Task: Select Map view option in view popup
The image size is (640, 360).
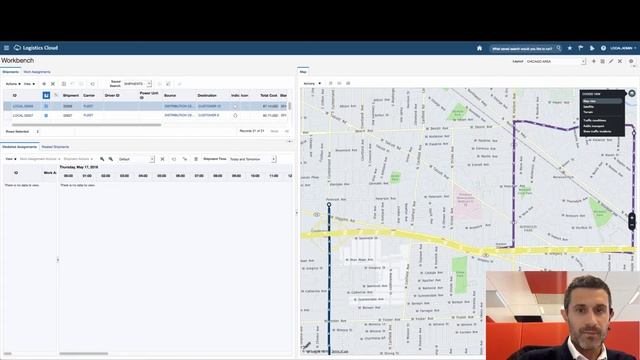Action: coord(602,101)
